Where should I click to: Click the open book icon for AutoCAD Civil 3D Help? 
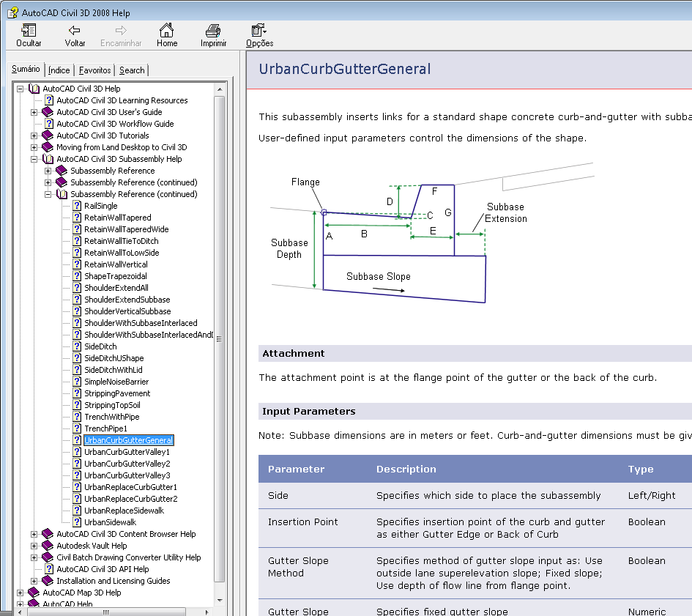[34, 89]
